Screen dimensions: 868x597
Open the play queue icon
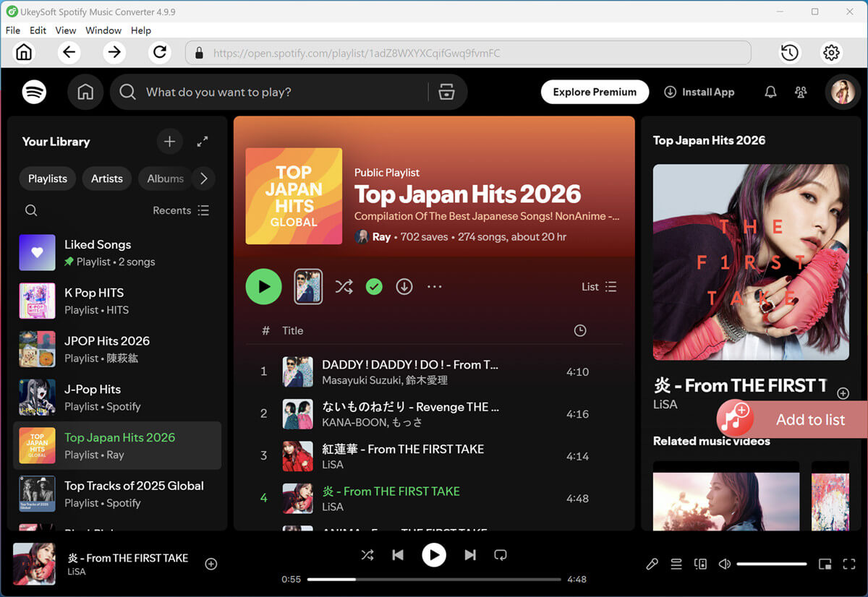click(676, 564)
